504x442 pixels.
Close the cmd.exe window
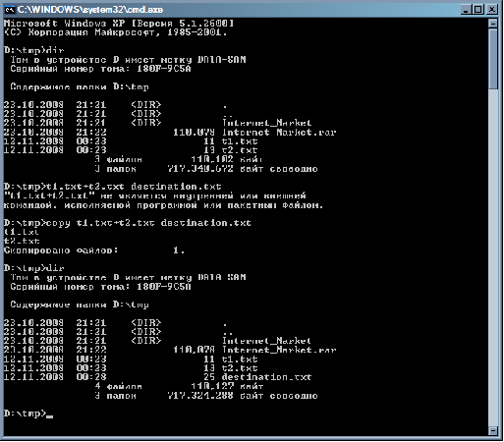click(x=491, y=10)
